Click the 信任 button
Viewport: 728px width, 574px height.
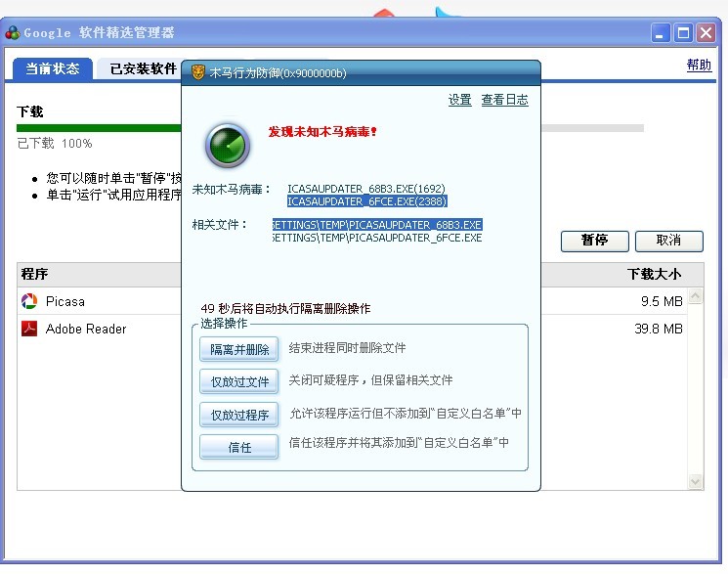[239, 447]
